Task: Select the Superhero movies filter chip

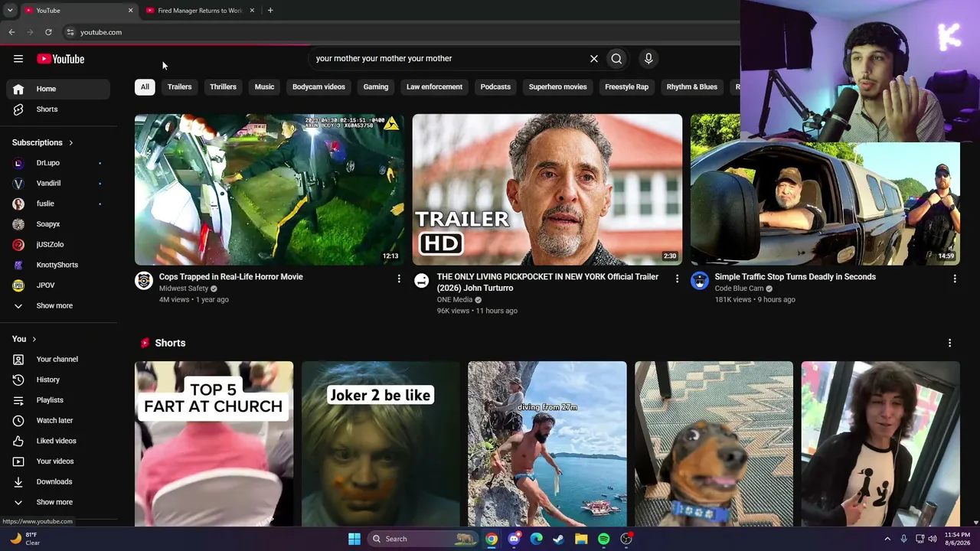Action: coord(557,87)
